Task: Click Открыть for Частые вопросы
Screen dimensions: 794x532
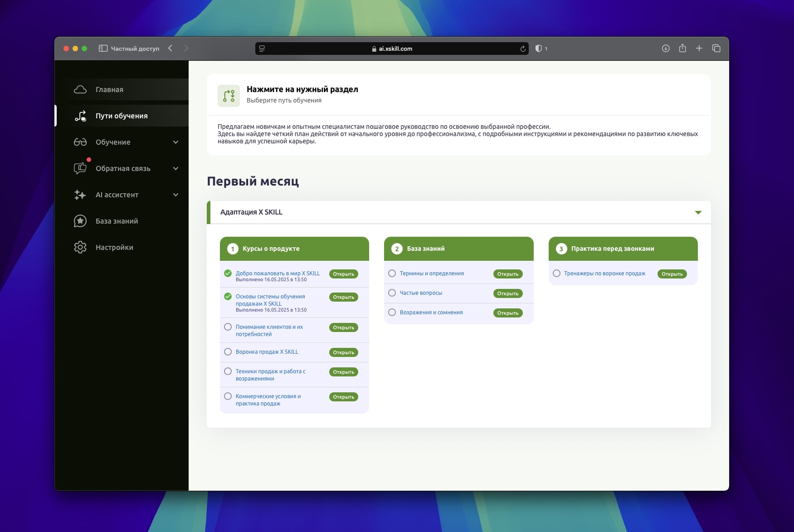Action: click(x=508, y=293)
